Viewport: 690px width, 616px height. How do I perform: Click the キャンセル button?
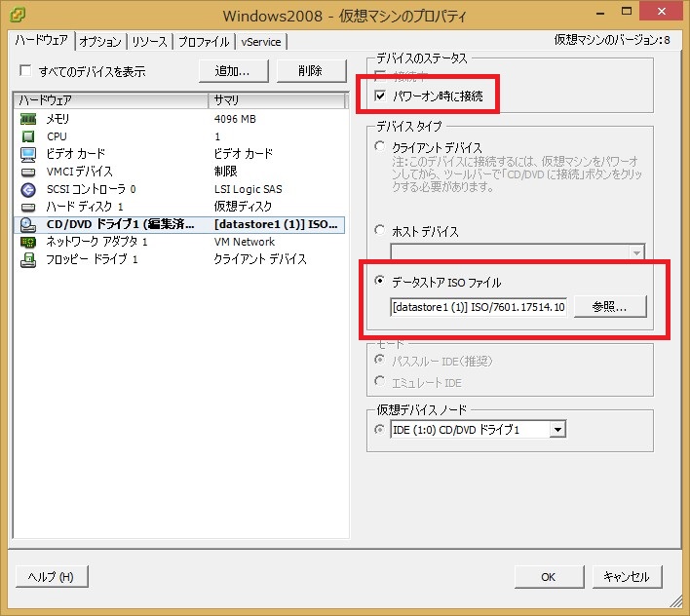pos(627,577)
